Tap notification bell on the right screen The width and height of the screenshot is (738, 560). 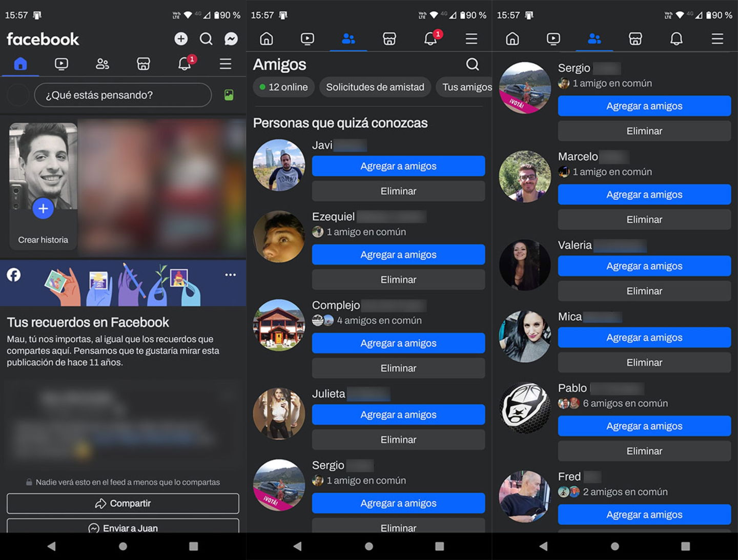tap(676, 38)
